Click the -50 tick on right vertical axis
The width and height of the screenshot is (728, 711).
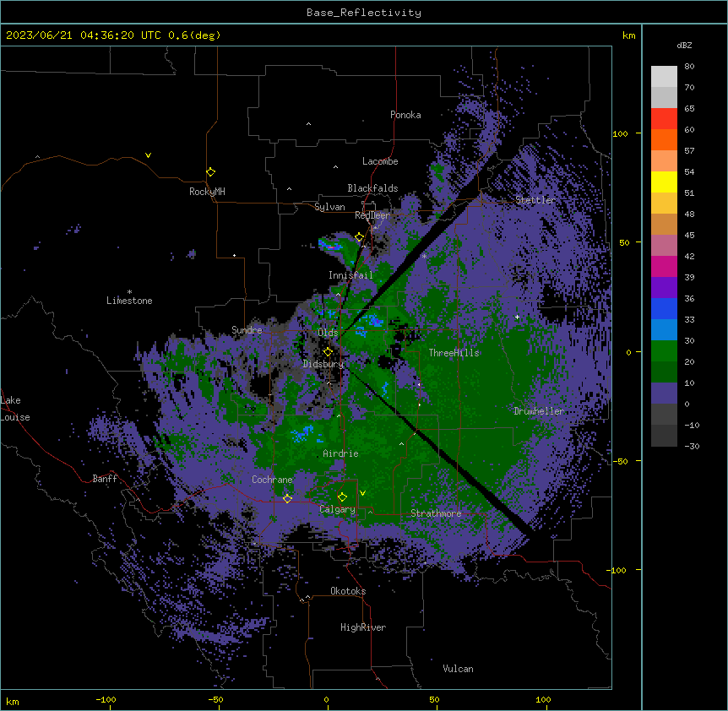pyautogui.click(x=619, y=461)
